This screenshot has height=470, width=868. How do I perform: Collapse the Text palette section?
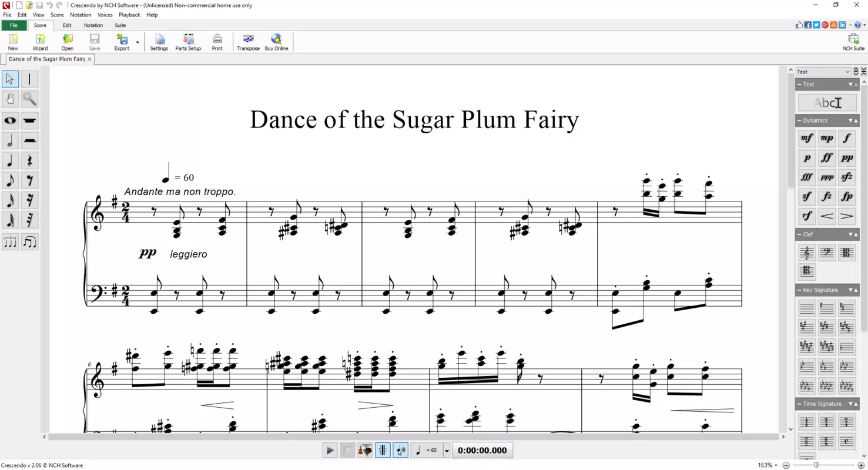799,85
